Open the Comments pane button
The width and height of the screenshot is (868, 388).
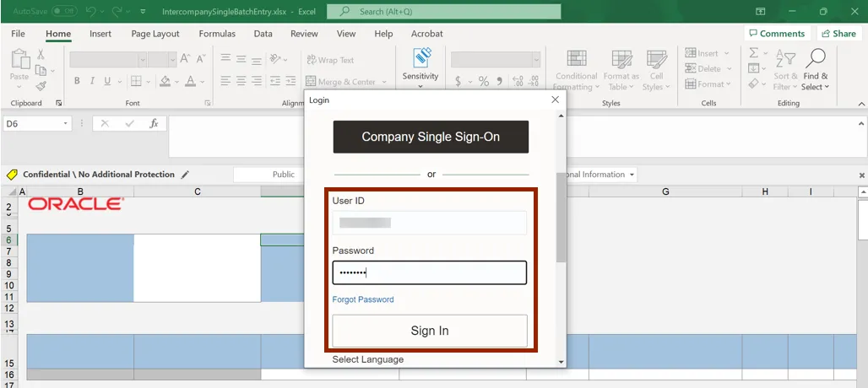pos(777,34)
